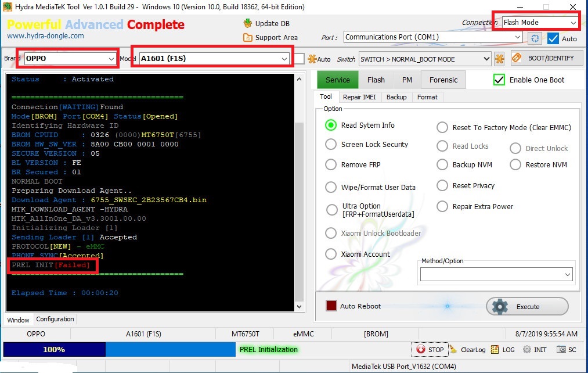588x373 pixels.
Task: Select Xiaomi Unlock Bootloader option
Action: (x=331, y=233)
